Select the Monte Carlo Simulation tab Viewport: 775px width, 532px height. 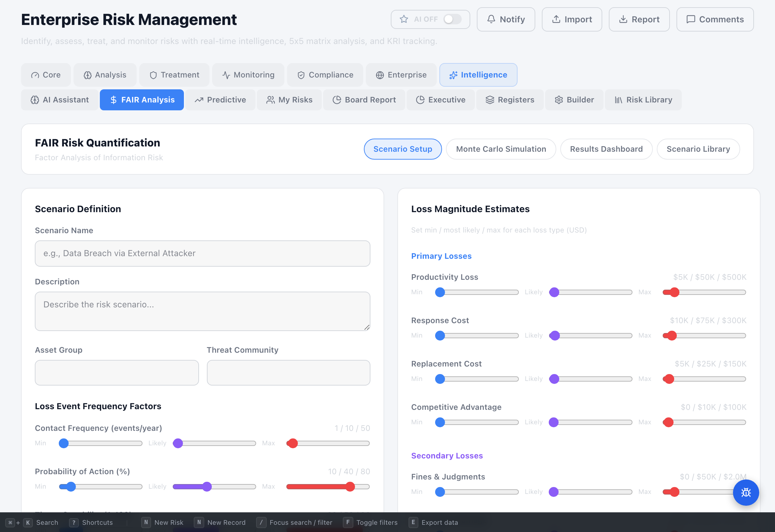pos(500,149)
